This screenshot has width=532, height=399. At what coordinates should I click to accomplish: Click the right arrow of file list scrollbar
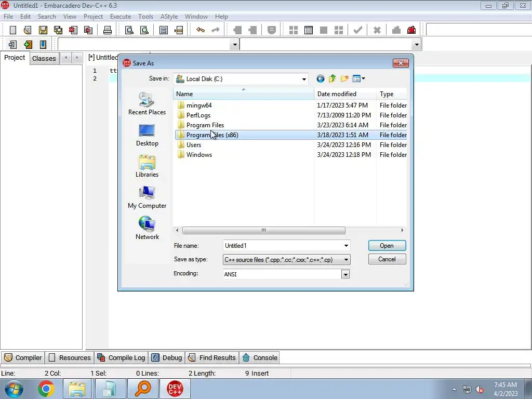402,230
